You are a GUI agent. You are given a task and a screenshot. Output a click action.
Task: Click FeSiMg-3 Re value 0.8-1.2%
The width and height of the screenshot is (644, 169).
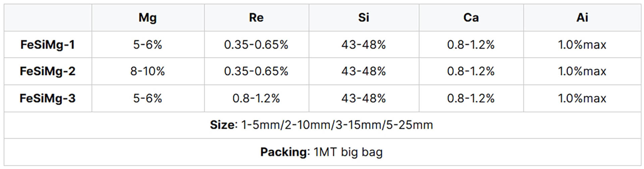click(x=256, y=98)
